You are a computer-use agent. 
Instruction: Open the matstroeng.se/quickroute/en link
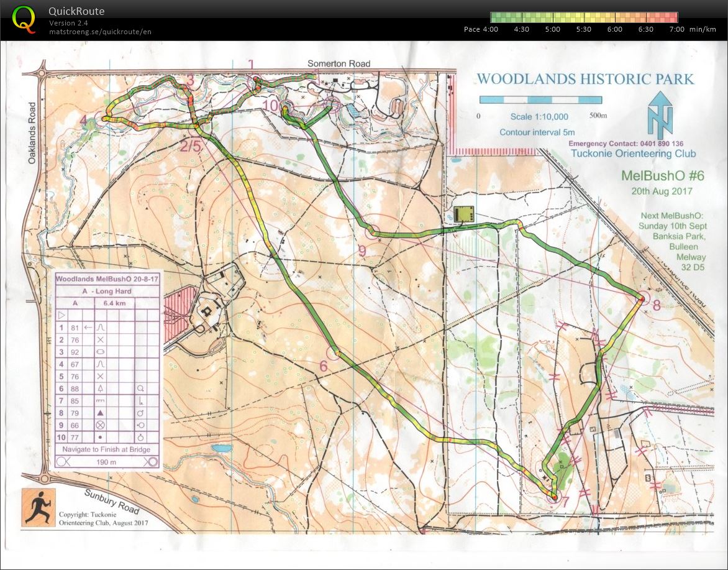[100, 32]
